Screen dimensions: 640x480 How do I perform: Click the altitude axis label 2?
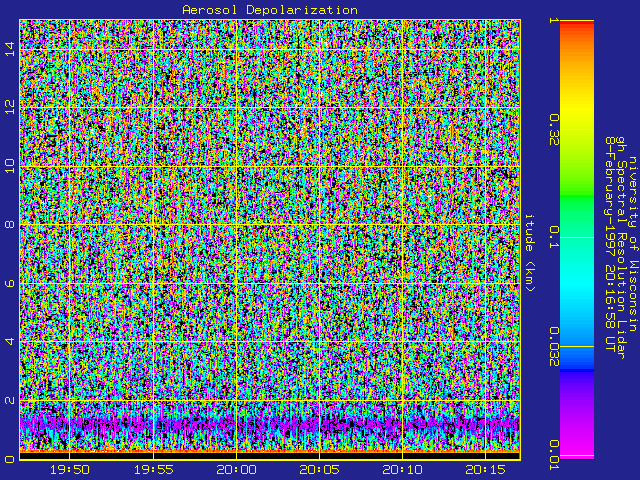click(x=10, y=400)
